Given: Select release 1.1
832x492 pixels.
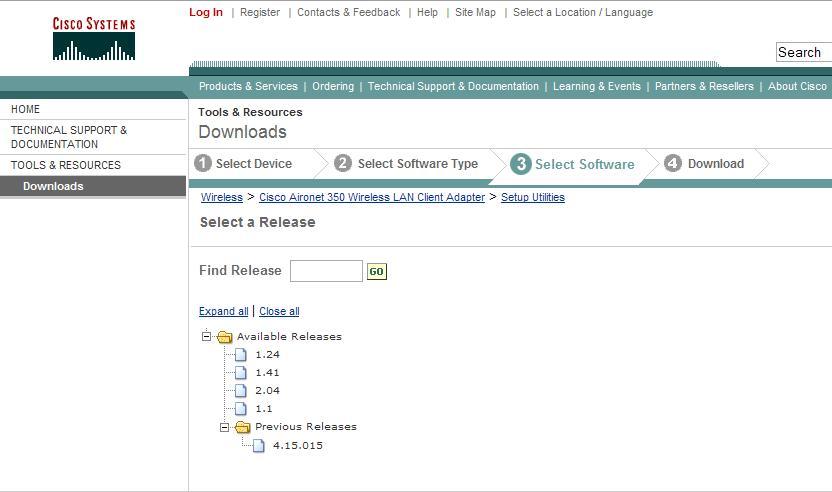Looking at the screenshot, I should click(x=264, y=409).
